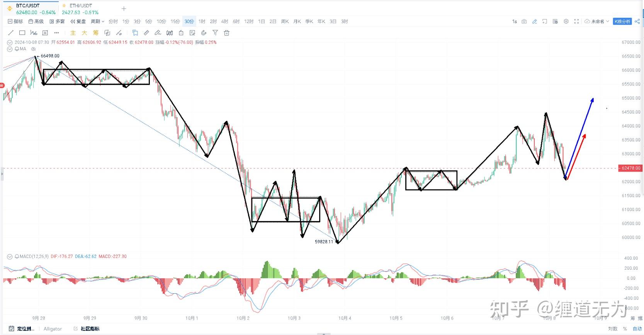Toggle the MA alert bell icon
This screenshot has width=644, height=335.
(17, 49)
